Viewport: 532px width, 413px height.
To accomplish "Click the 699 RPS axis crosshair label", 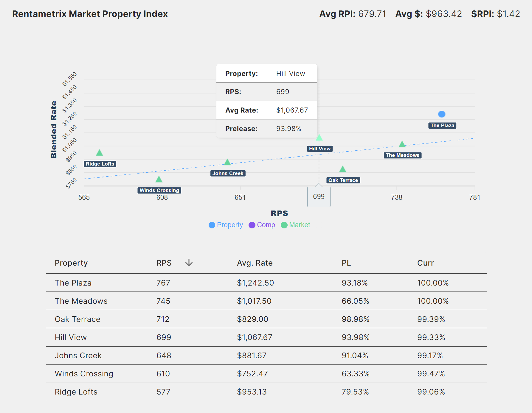I will point(319,197).
